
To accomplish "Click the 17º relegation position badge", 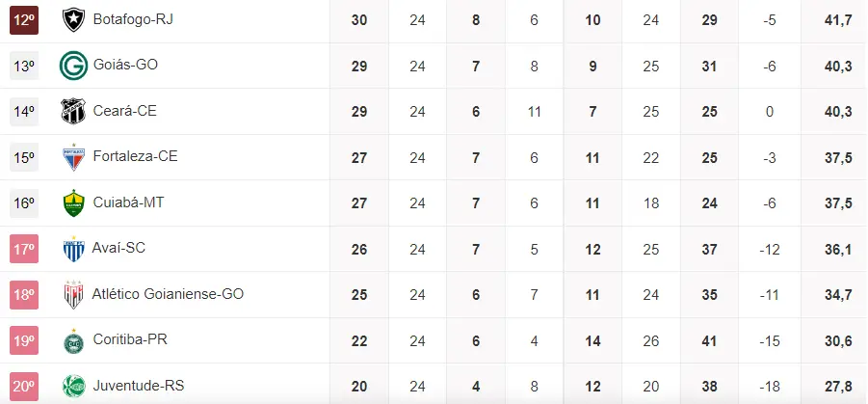I will (x=24, y=249).
